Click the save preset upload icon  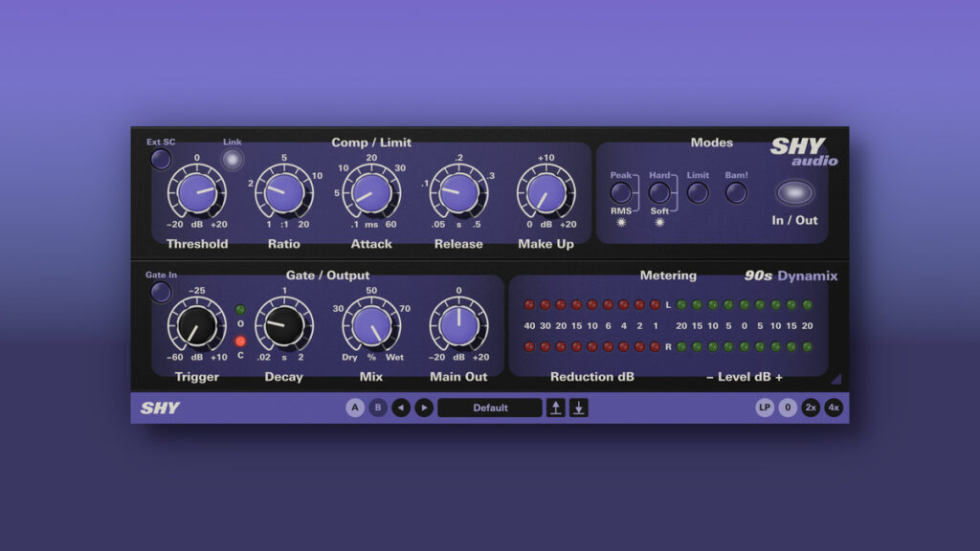556,408
